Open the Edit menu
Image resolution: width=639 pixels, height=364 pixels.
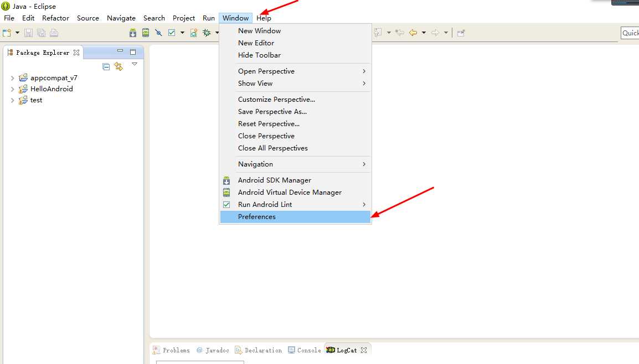point(28,18)
